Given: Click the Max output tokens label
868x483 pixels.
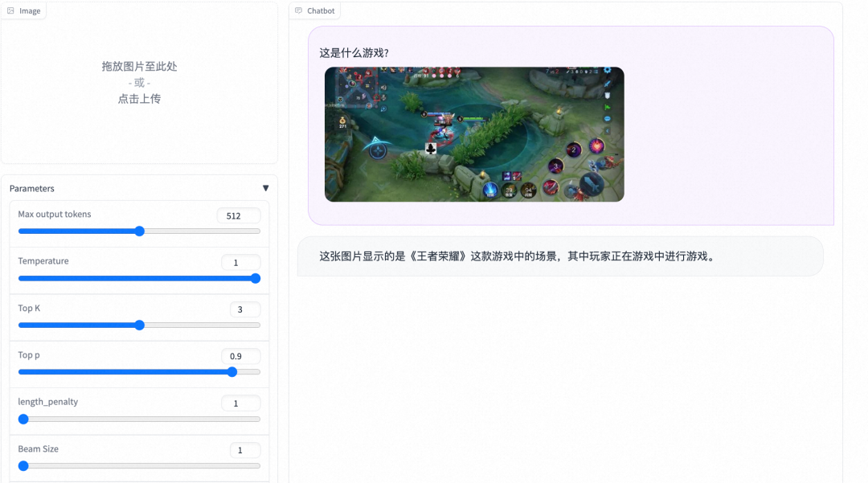Looking at the screenshot, I should pos(55,214).
